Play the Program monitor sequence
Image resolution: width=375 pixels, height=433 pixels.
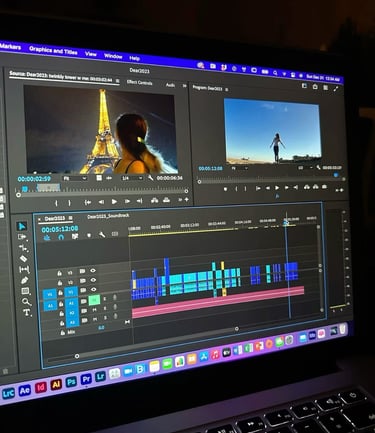point(277,188)
